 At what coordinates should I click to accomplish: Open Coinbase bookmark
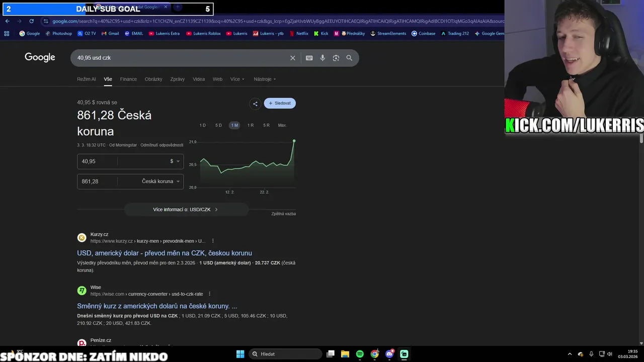424,34
